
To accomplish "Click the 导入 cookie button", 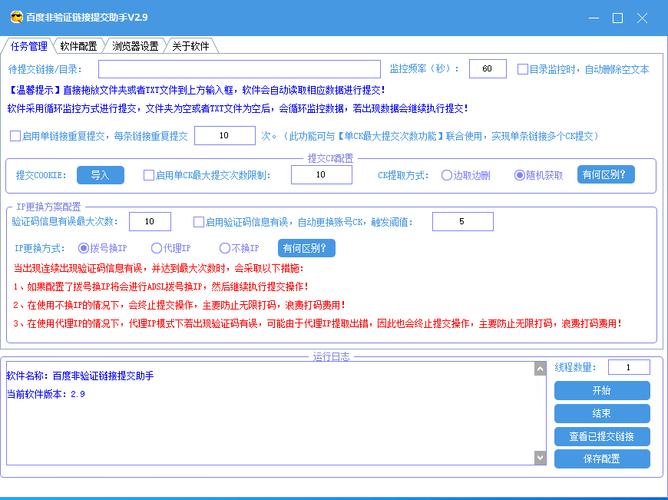I will coord(100,175).
